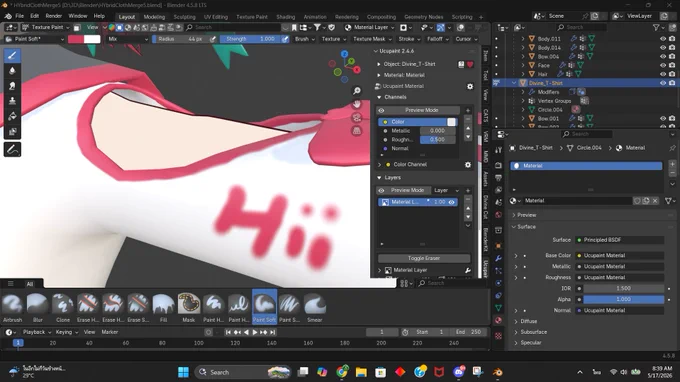The height and width of the screenshot is (382, 680).
Task: Toggle Channels Preview Mode eye
Action: click(x=381, y=111)
